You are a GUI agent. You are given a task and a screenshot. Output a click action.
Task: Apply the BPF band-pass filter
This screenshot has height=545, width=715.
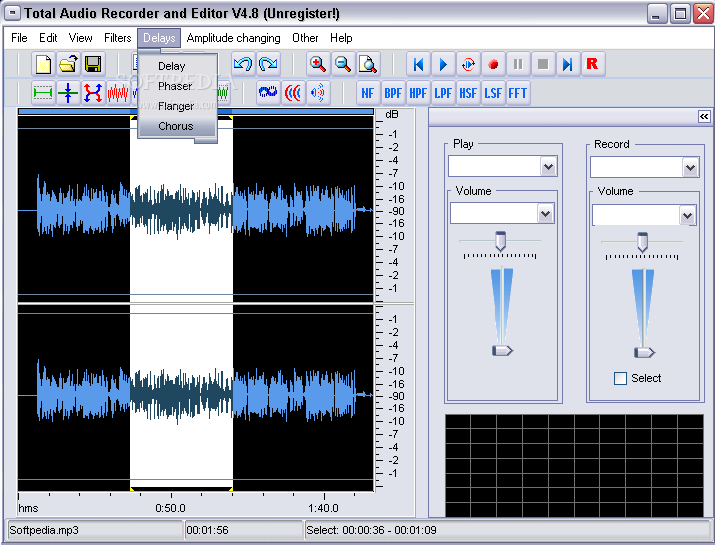[x=393, y=93]
